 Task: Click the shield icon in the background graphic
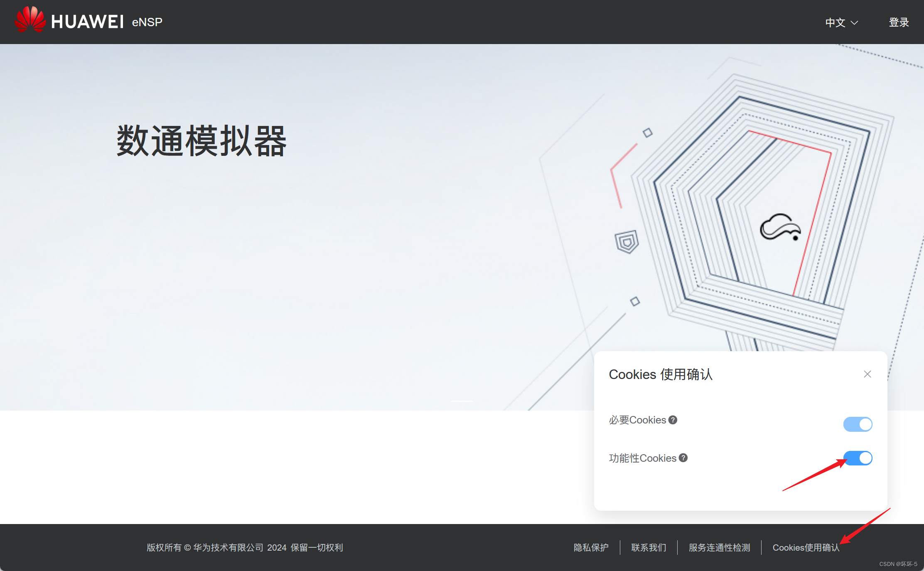click(x=627, y=242)
